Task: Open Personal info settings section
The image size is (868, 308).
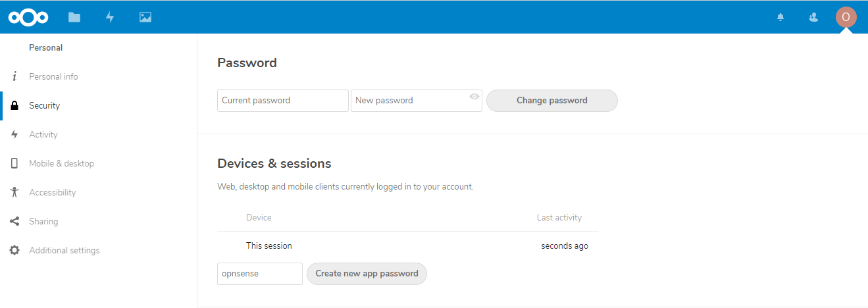Action: pos(53,76)
